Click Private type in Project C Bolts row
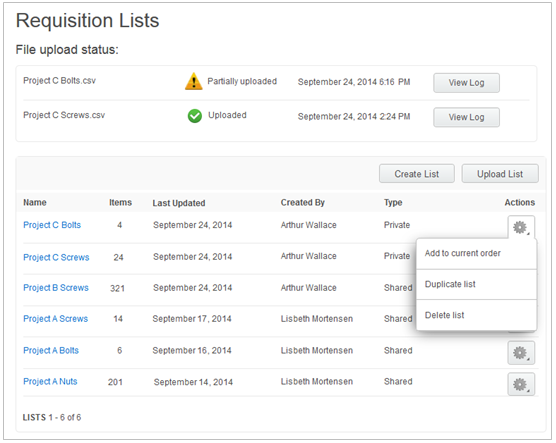Image resolution: width=556 pixels, height=443 pixels. point(397,225)
